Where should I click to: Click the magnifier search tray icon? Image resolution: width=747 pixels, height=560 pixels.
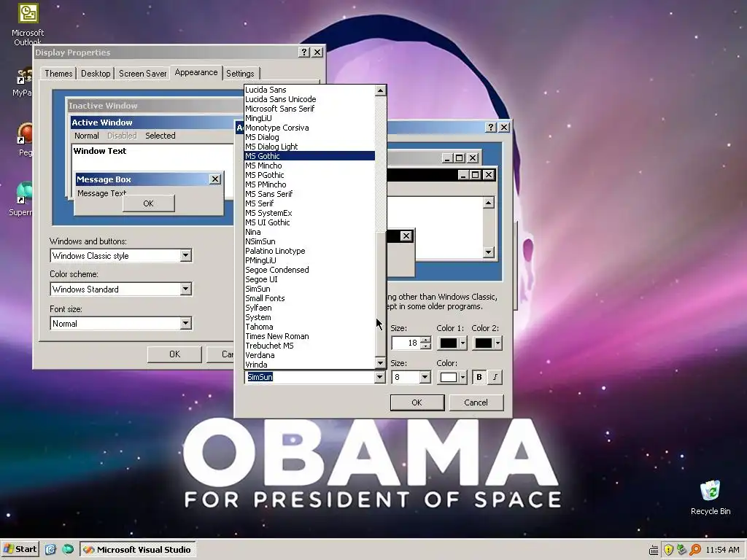tap(695, 550)
